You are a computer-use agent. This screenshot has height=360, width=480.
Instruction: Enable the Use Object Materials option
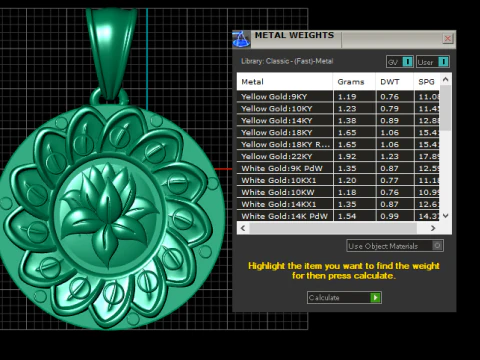point(437,246)
